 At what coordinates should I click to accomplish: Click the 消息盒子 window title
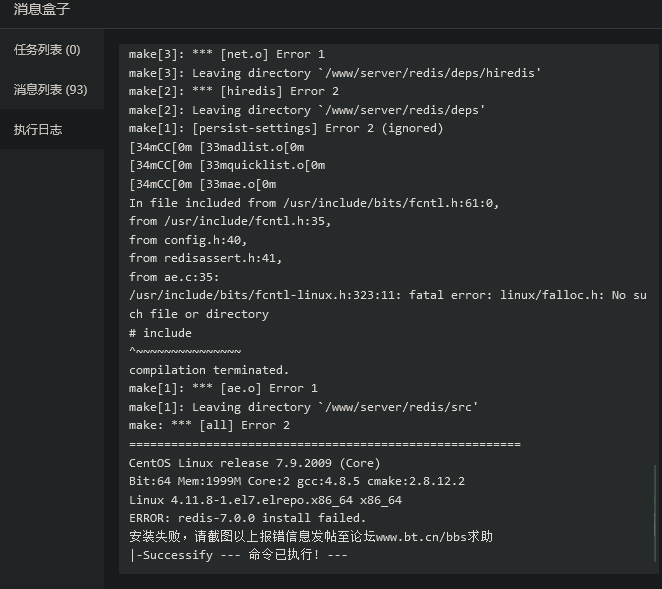tap(41, 9)
